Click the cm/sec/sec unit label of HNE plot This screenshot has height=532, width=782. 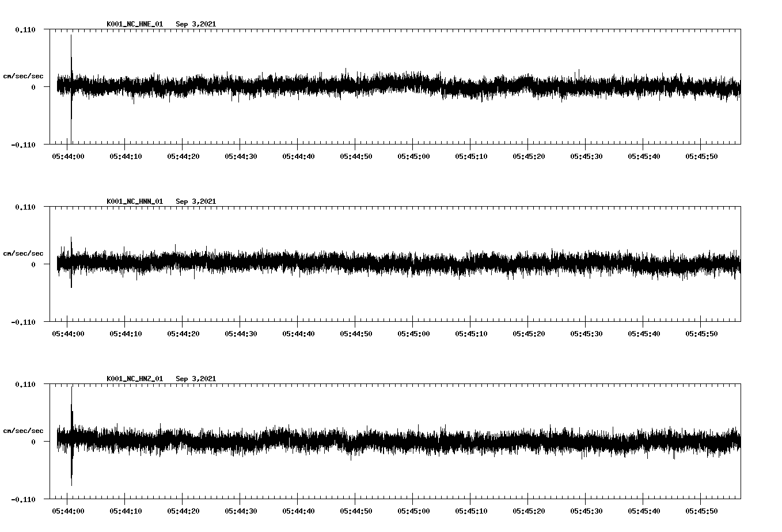24,76
